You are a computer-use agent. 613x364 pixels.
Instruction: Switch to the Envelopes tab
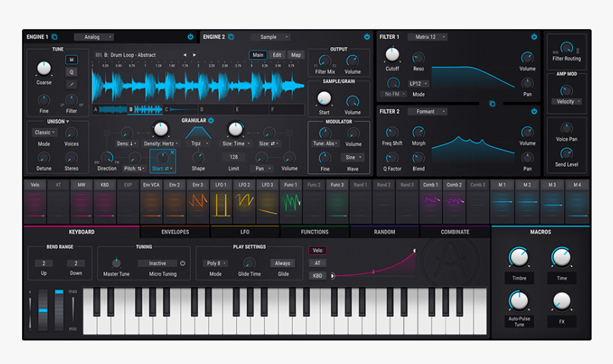(x=175, y=232)
